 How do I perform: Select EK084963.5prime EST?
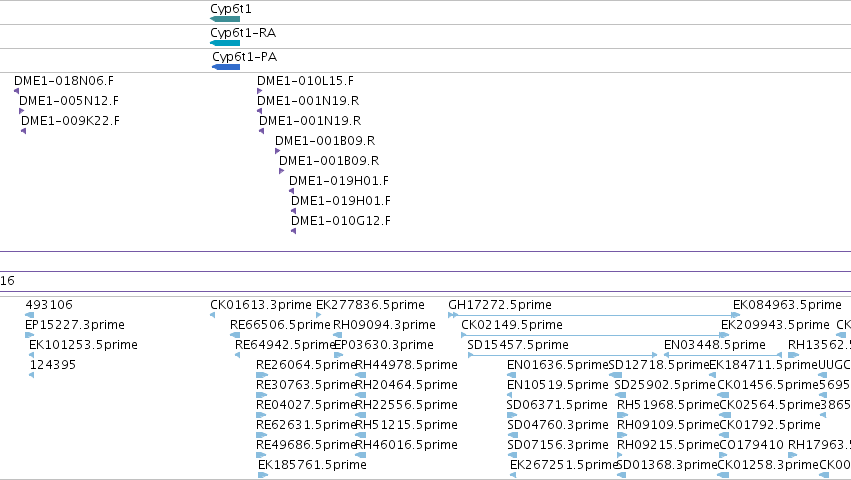click(788, 305)
